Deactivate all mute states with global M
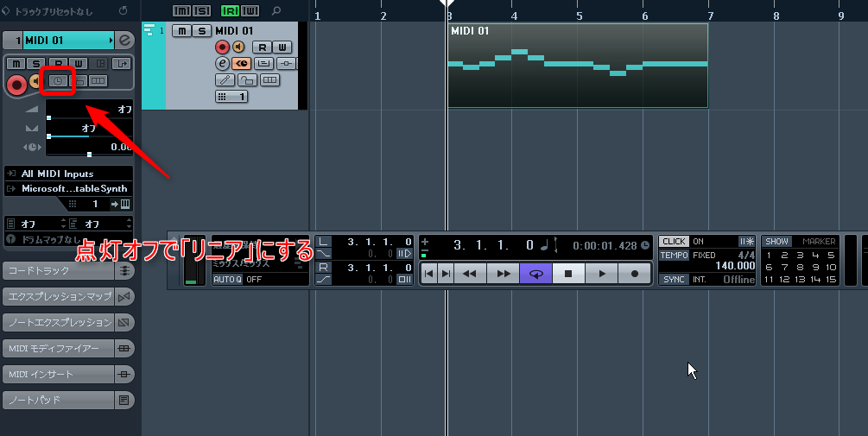The width and height of the screenshot is (868, 436). pos(181,10)
